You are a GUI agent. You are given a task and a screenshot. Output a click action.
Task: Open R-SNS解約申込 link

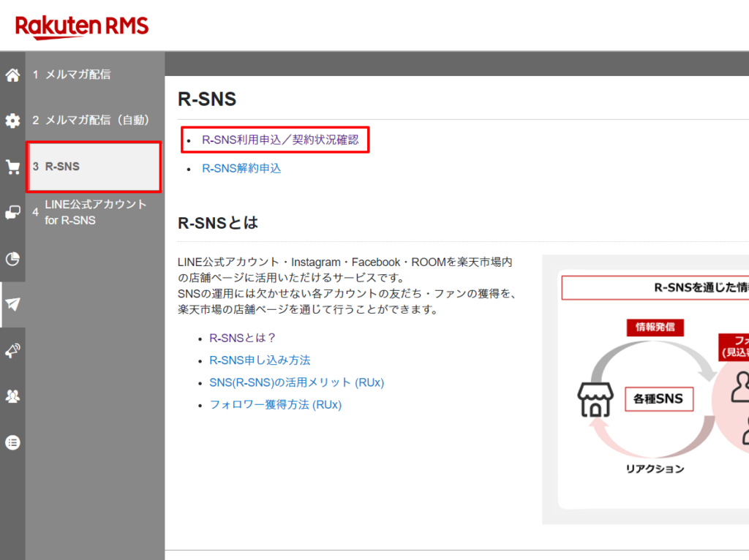[x=241, y=169]
